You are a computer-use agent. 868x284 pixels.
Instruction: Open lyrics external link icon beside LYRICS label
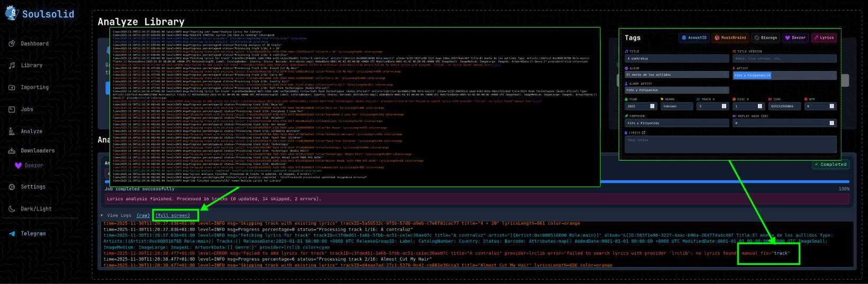pyautogui.click(x=644, y=132)
